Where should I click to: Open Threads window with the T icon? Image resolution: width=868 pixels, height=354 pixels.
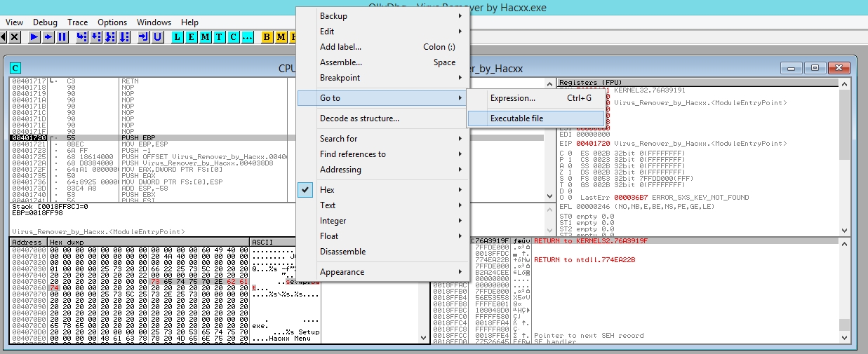pos(220,36)
